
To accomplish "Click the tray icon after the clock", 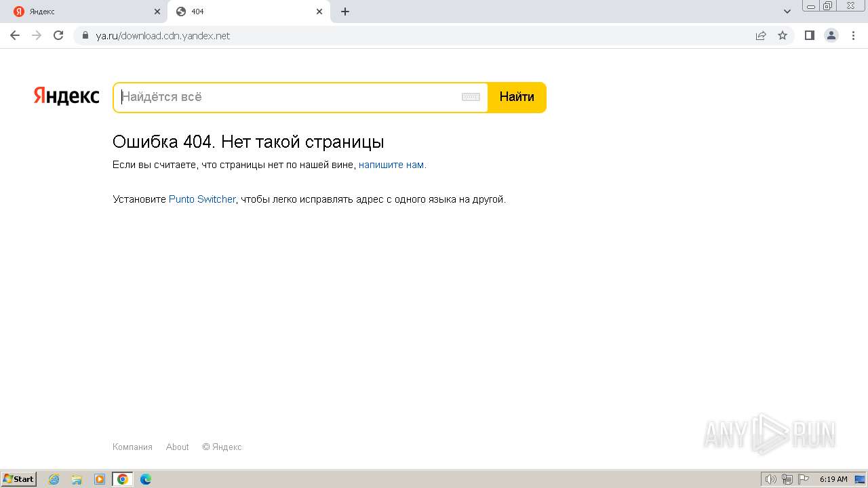I will point(860,479).
